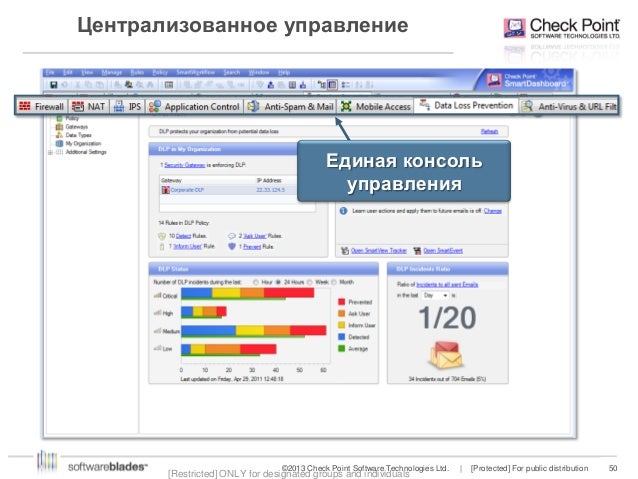Click the Firewall brick wall icon
The height and width of the screenshot is (479, 638).
(x=25, y=106)
